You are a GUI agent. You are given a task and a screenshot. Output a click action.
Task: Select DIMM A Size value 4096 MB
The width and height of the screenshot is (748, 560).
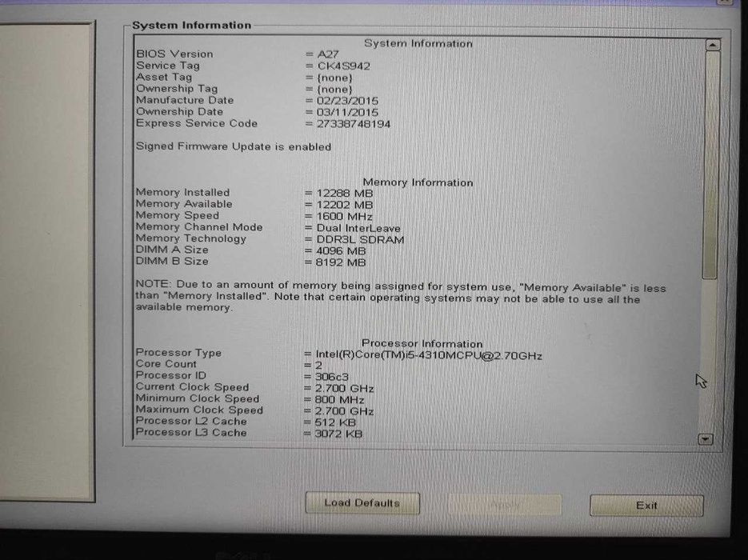click(x=341, y=251)
